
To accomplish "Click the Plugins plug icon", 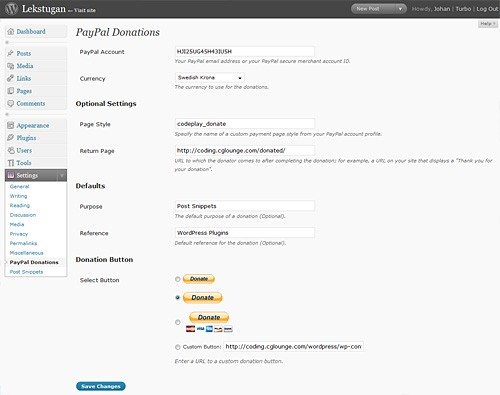I will click(x=11, y=138).
